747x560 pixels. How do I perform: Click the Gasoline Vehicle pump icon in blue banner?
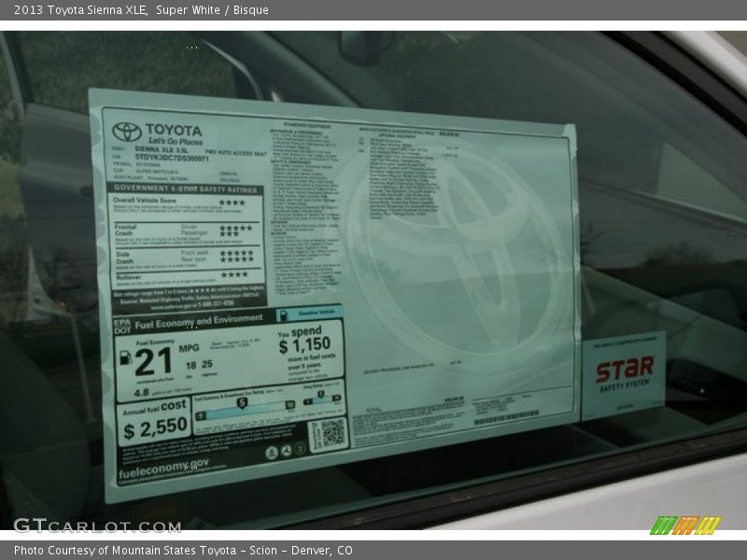point(284,313)
